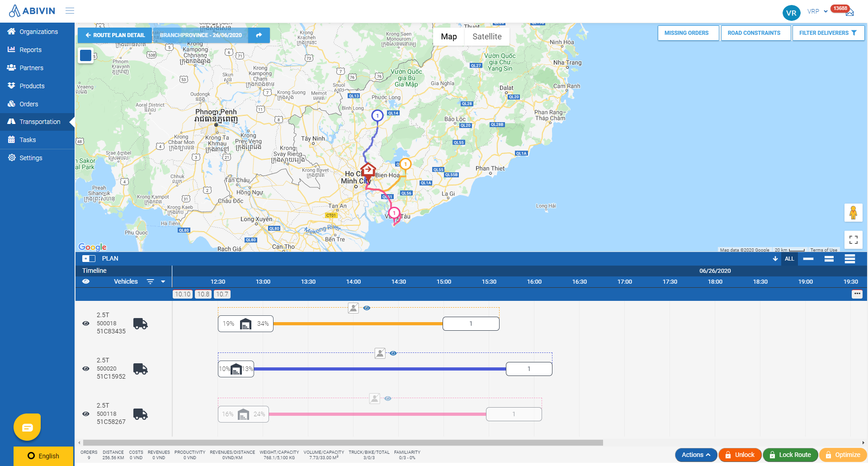Toggle eye icon above orange route

(x=367, y=308)
